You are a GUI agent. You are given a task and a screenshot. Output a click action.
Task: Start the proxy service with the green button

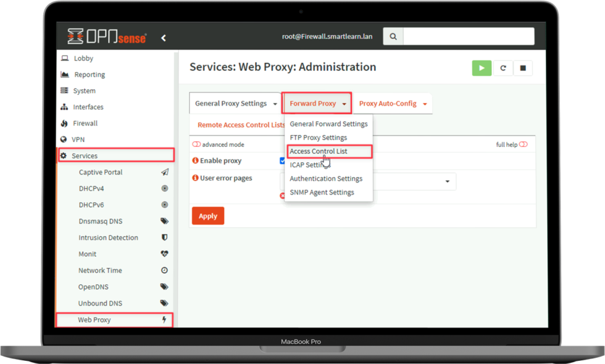[x=482, y=68]
